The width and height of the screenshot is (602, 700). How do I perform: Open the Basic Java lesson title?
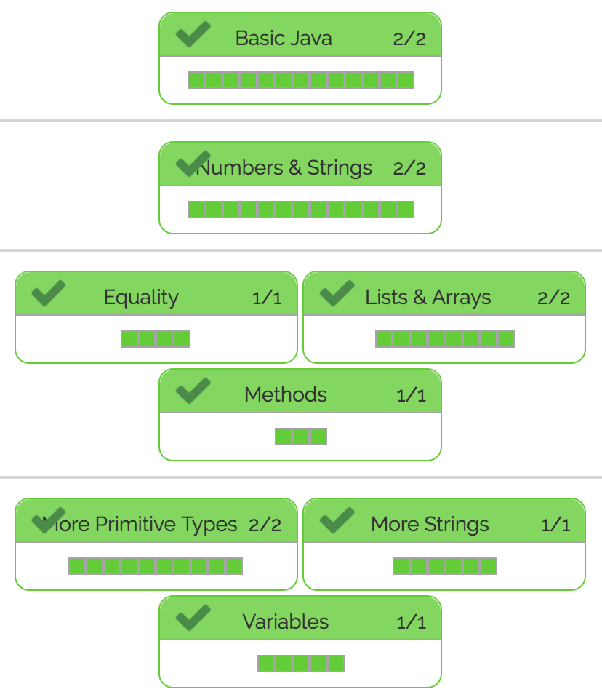coord(284,38)
